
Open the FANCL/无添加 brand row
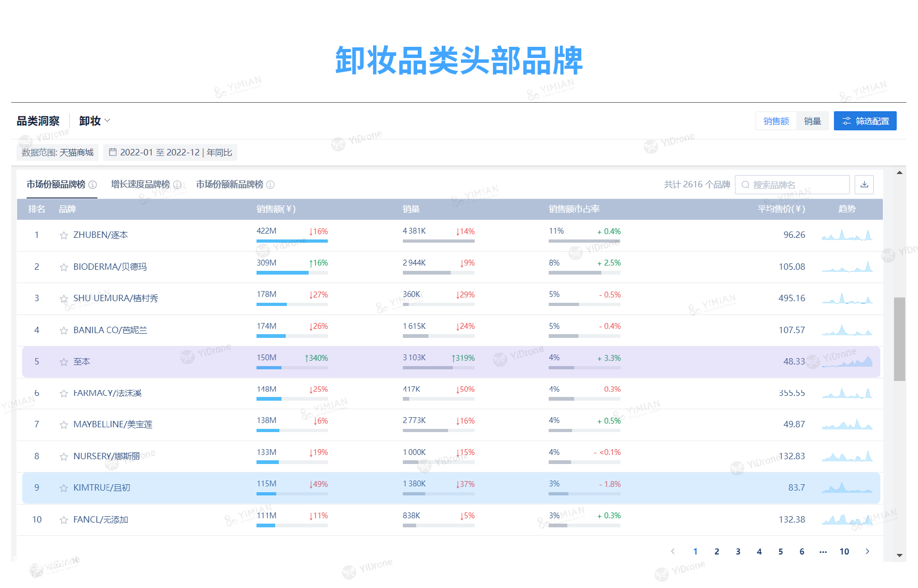[x=450, y=520]
